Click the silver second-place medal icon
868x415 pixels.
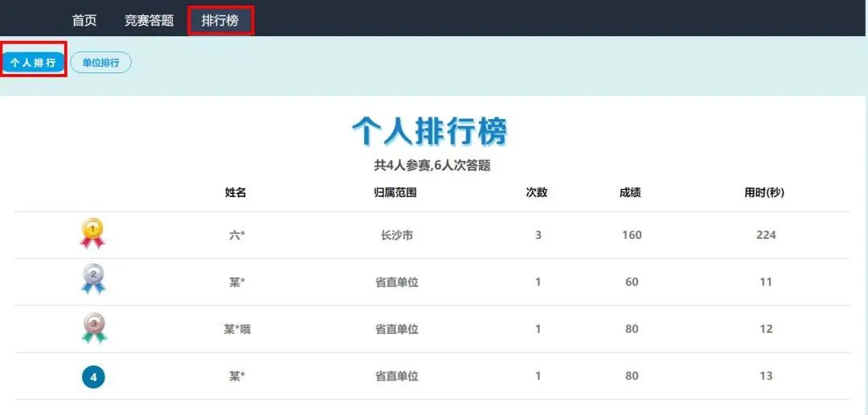[x=93, y=279]
